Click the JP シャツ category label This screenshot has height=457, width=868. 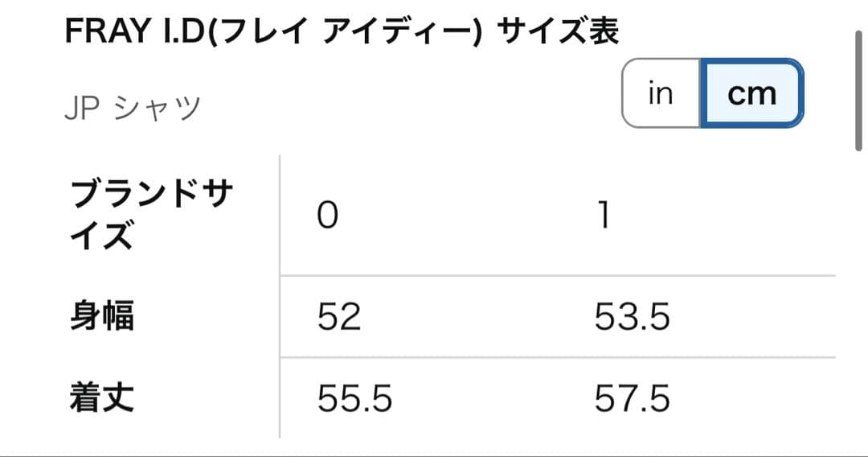point(131,108)
